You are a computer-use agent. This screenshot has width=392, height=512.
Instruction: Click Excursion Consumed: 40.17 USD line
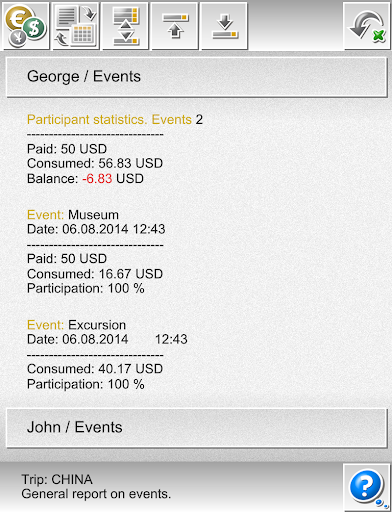(x=95, y=369)
